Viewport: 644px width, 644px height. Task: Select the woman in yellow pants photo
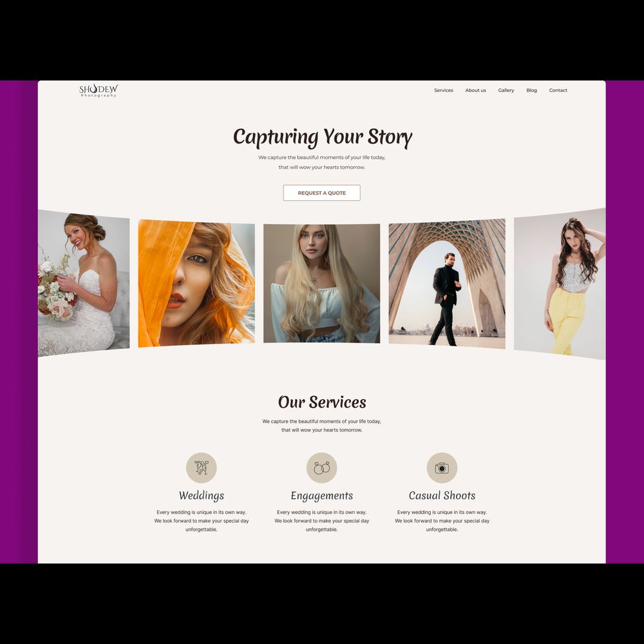click(x=560, y=283)
